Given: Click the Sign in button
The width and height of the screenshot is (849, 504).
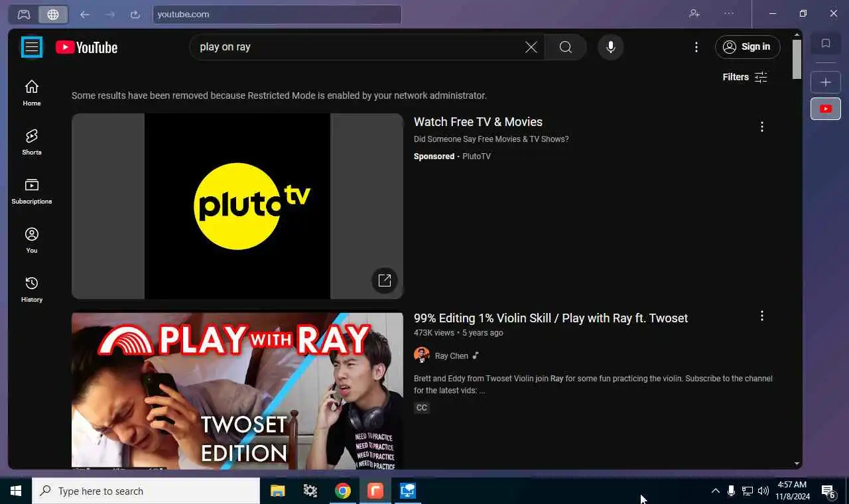Looking at the screenshot, I should pos(748,47).
